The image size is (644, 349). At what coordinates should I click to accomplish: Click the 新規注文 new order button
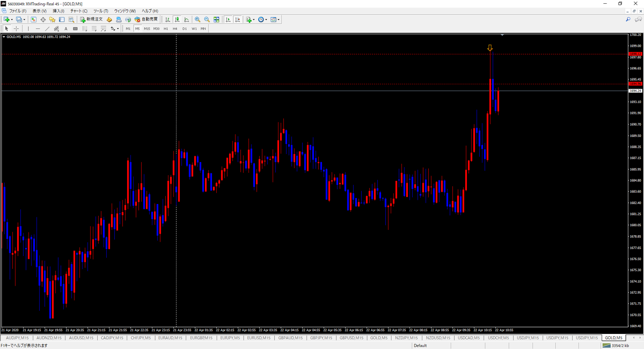point(91,19)
